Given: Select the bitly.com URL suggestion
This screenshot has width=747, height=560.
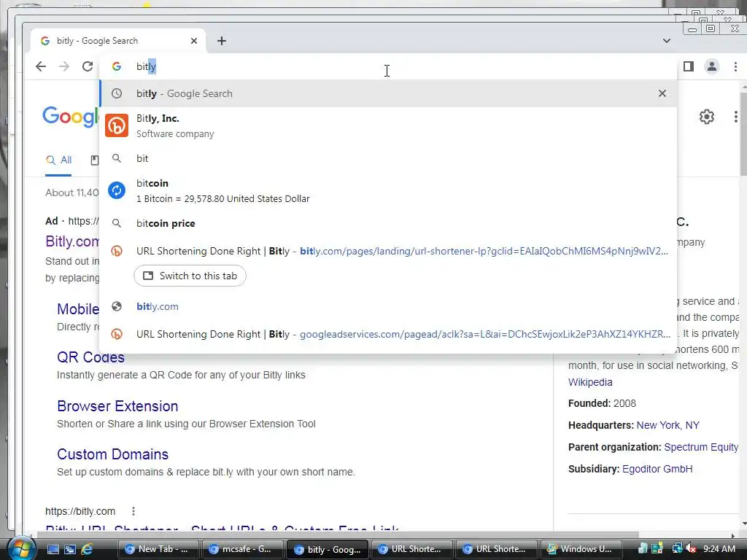Looking at the screenshot, I should click(388, 306).
